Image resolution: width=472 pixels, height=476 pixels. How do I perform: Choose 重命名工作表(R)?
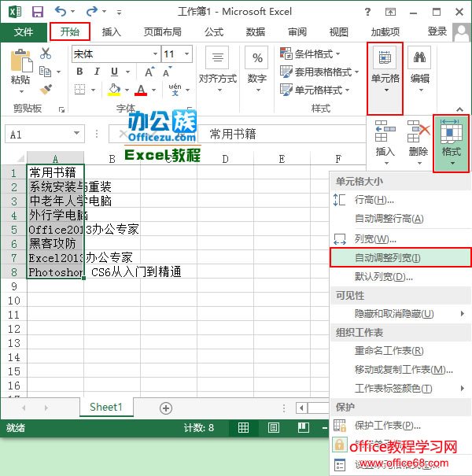400,351
